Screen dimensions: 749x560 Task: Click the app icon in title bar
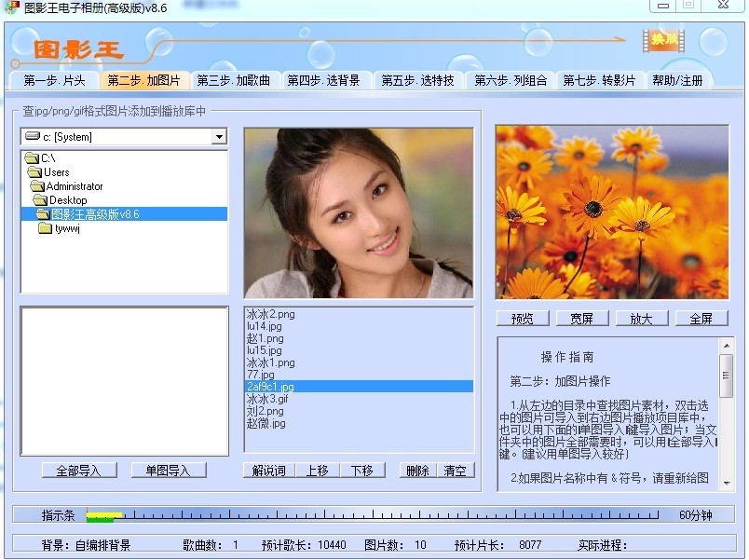click(x=12, y=7)
